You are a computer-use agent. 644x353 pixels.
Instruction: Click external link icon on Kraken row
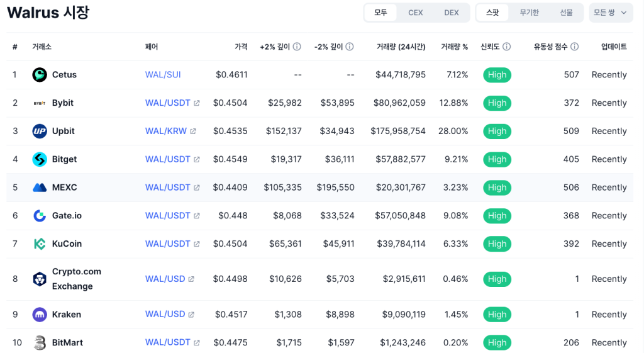[191, 315]
